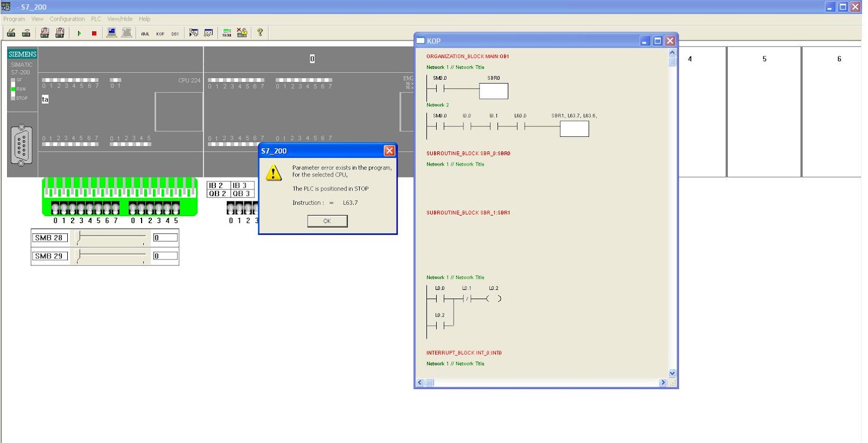
Task: Click KOP window scroll left arrow
Action: pos(420,382)
